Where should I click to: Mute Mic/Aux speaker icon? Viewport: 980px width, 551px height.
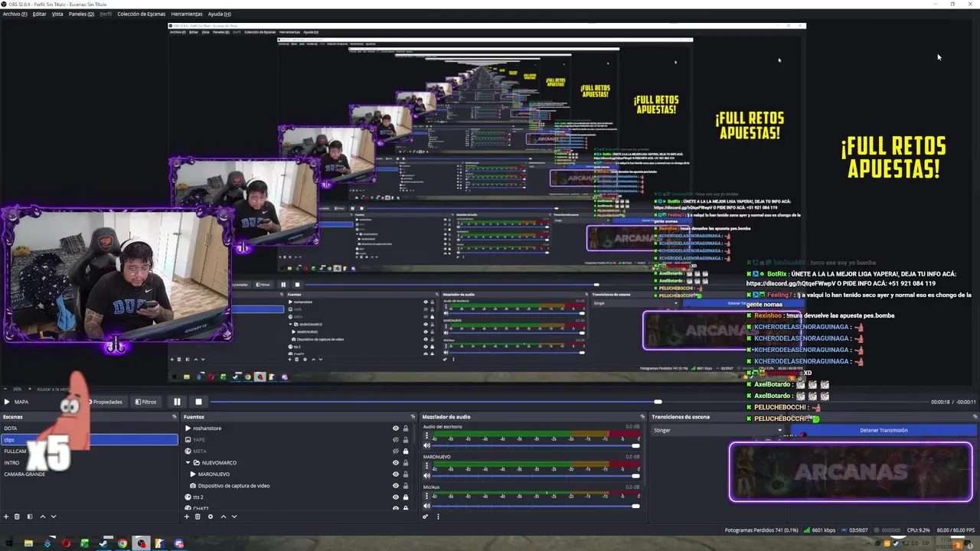coord(426,506)
